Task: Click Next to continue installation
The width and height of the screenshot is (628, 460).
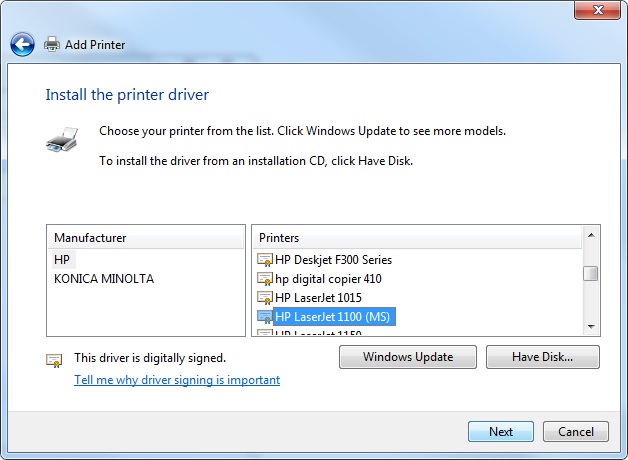Action: pos(501,432)
